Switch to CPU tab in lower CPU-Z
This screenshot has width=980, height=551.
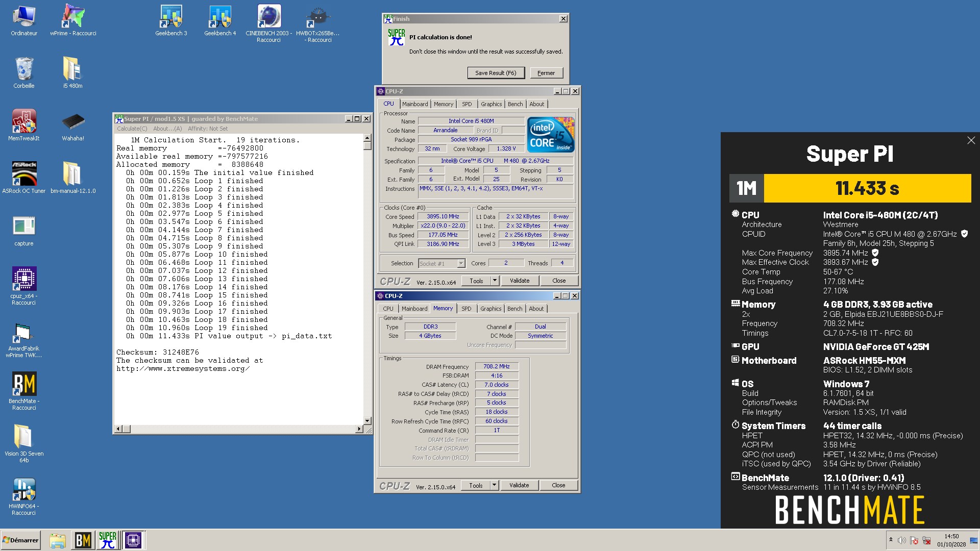tap(388, 309)
